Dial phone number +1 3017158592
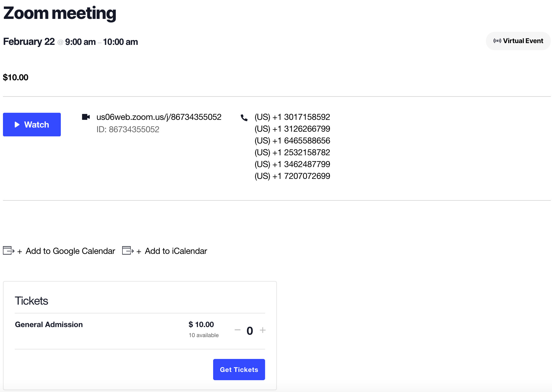Image resolution: width=552 pixels, height=392 pixels. coord(292,117)
